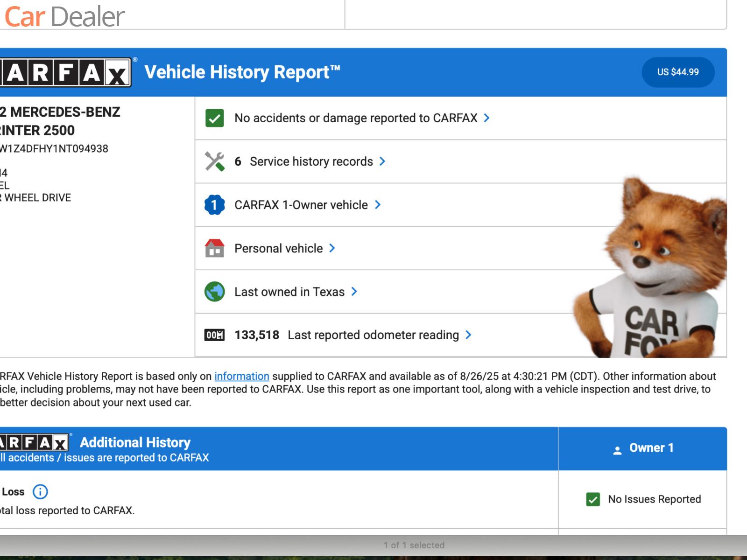Click the green check beside No accidents
The height and width of the screenshot is (560, 747).
click(214, 118)
